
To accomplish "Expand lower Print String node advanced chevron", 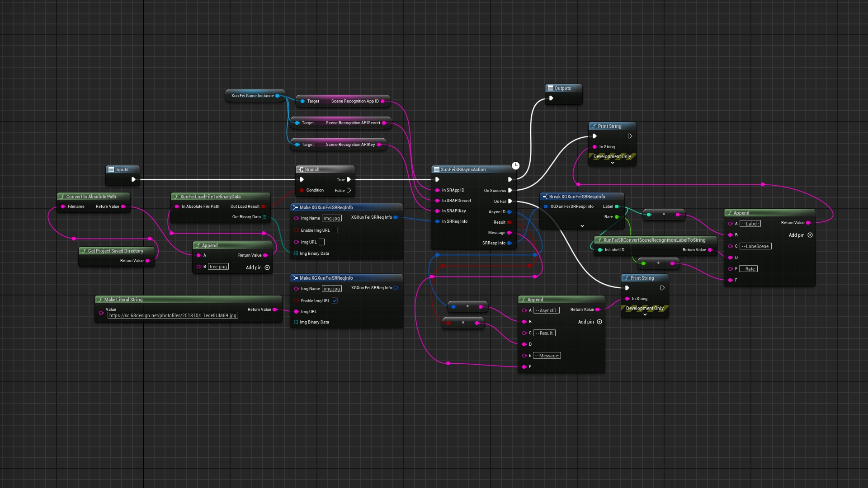I will 645,314.
